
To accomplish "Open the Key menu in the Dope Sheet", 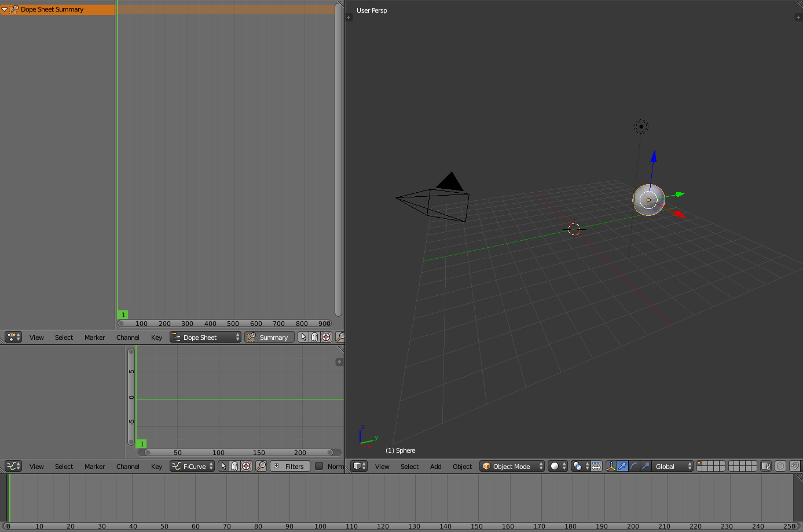I will [x=156, y=337].
